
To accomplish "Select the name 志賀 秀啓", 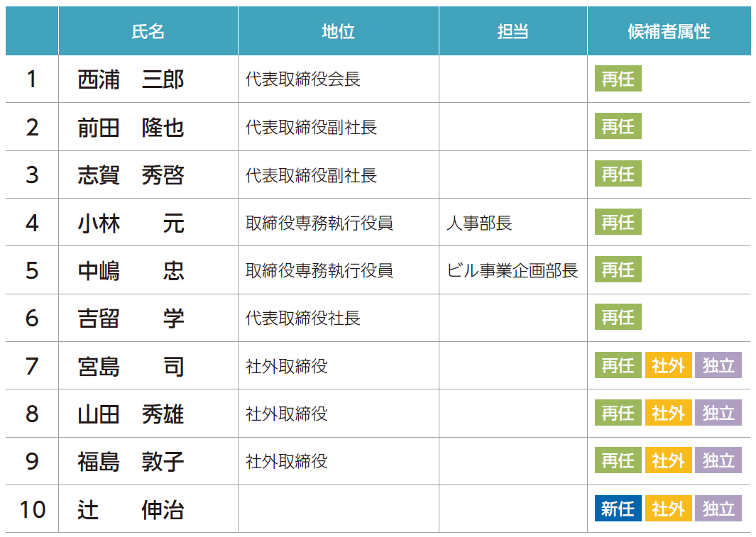I will [x=131, y=175].
